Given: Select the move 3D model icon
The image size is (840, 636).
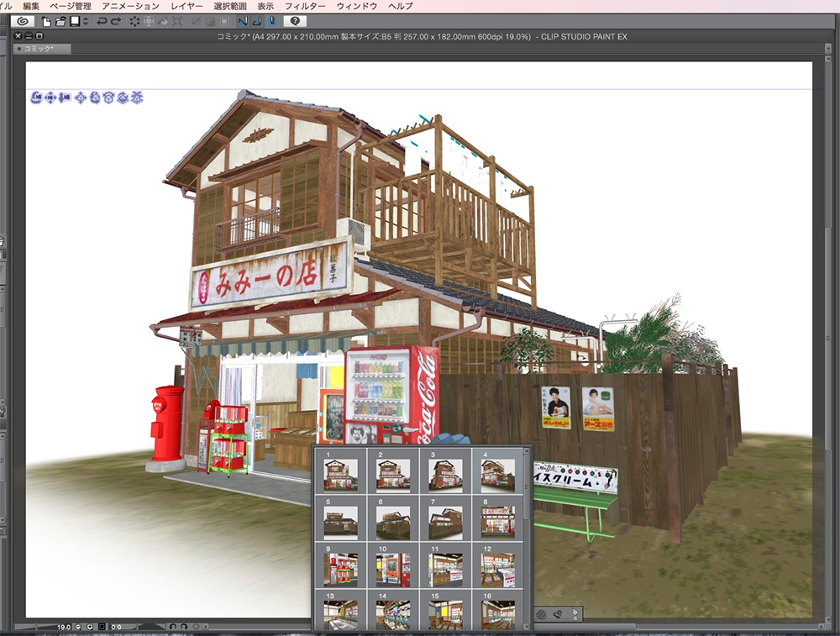Looking at the screenshot, I should coord(80,98).
